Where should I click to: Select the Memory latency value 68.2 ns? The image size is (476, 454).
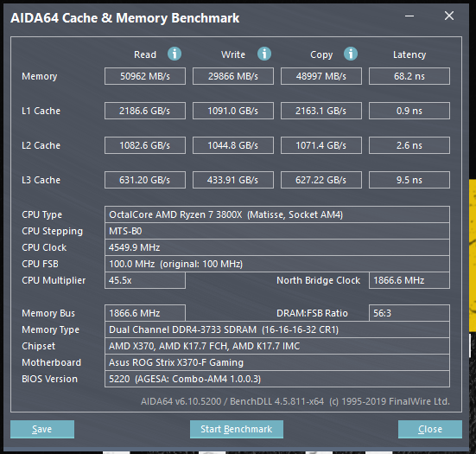409,76
